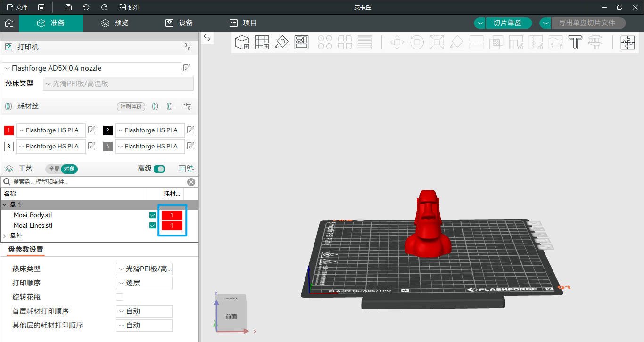This screenshot has width=644, height=342.
Task: Click the Auto orient icon
Action: pos(282,42)
